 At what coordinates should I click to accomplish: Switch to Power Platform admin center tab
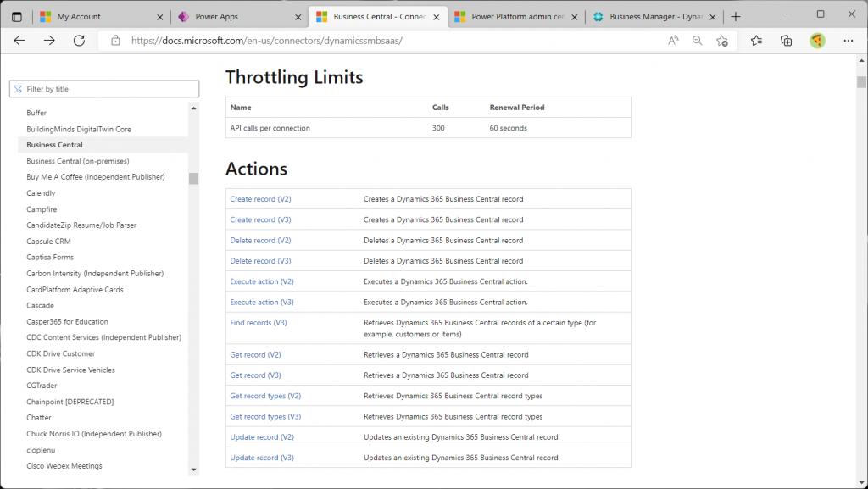pyautogui.click(x=515, y=17)
